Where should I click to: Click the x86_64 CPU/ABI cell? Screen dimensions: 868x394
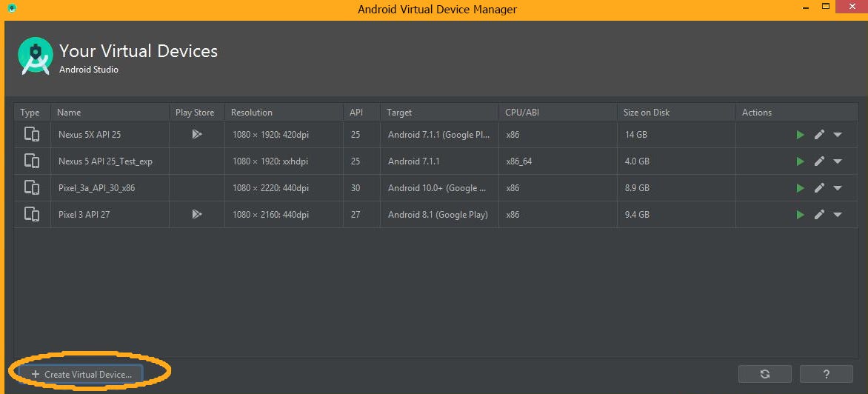tap(558, 161)
